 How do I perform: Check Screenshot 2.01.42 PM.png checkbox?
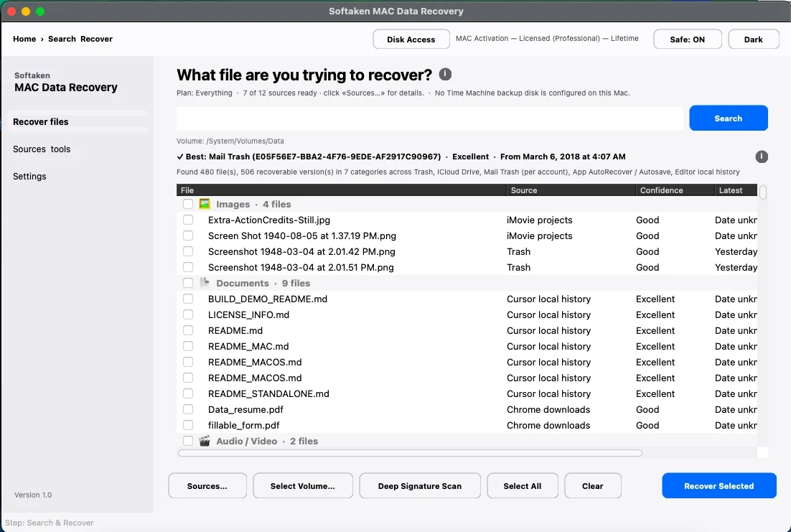pos(187,251)
